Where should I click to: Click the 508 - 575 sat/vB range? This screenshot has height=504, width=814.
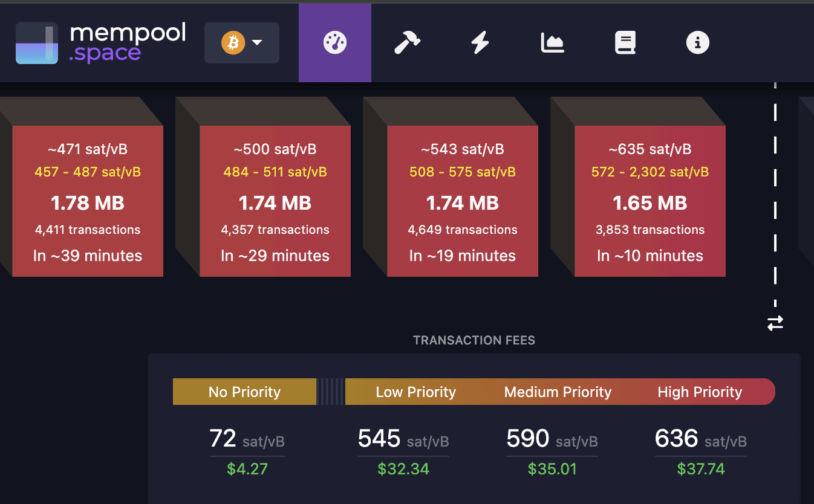pos(463,172)
